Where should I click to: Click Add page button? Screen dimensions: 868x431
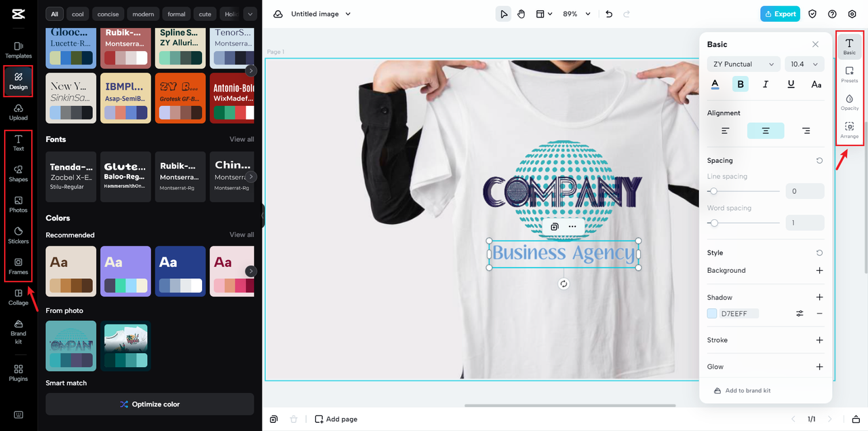point(336,419)
